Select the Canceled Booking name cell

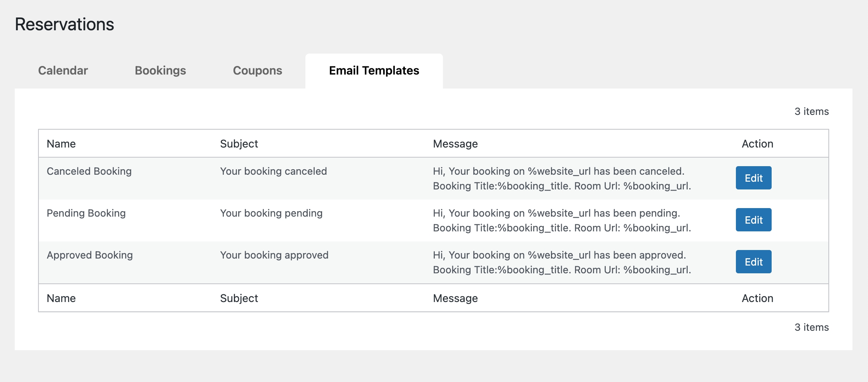point(89,171)
